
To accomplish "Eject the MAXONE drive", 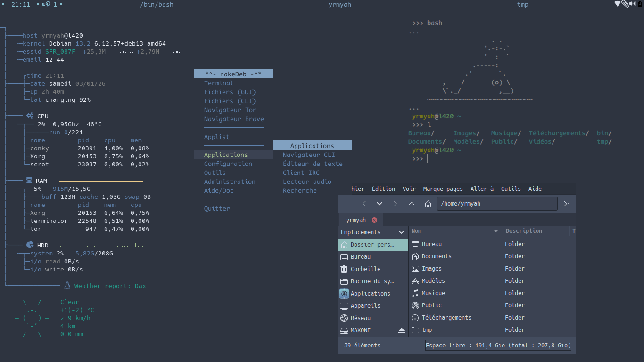I will click(x=401, y=330).
